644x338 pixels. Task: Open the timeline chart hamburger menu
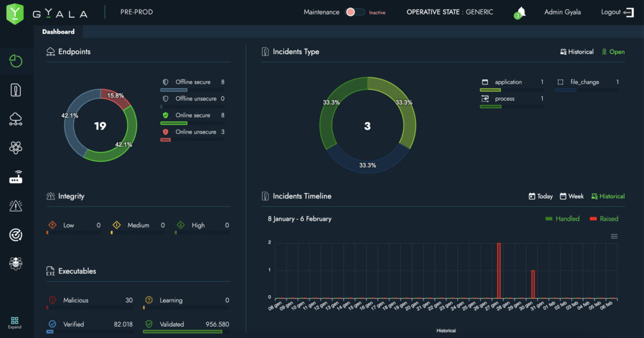click(x=614, y=236)
